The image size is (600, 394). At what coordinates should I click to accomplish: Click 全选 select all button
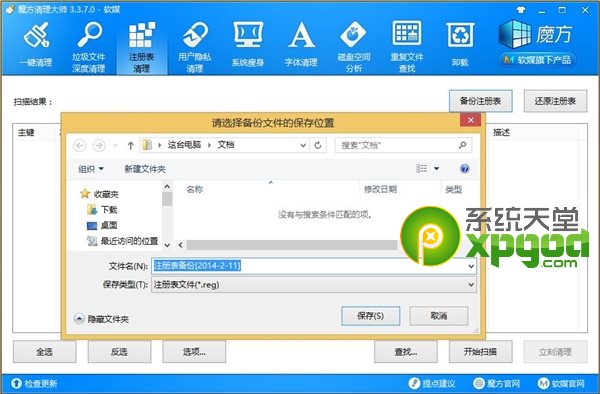(44, 352)
